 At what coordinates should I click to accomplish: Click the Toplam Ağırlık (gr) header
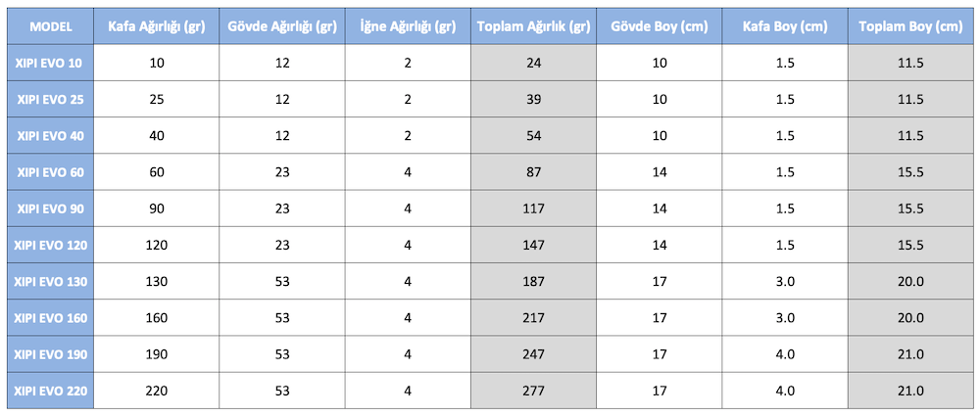click(533, 26)
